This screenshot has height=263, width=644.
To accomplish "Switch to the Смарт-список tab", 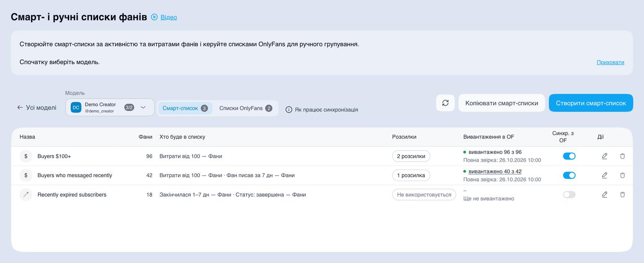I will click(x=185, y=108).
